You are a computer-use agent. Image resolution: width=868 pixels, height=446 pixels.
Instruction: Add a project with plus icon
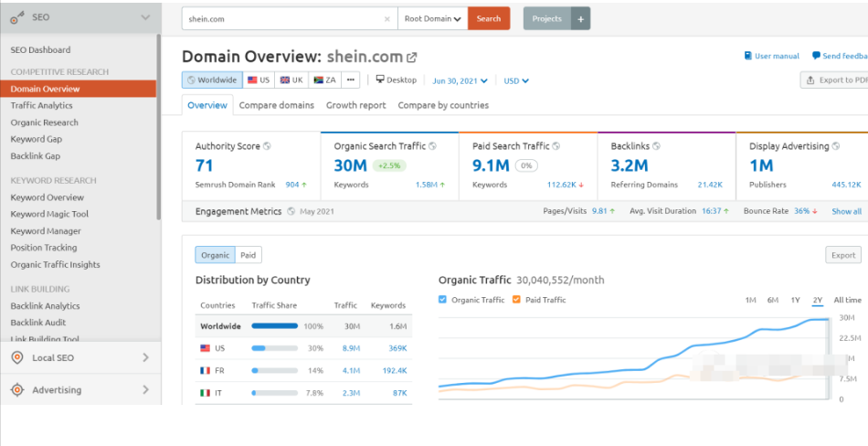(x=581, y=19)
